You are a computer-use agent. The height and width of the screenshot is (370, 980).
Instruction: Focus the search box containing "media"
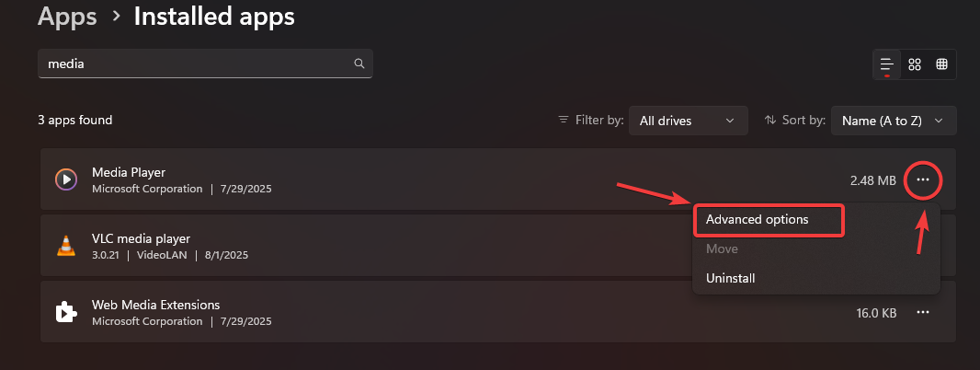point(193,64)
